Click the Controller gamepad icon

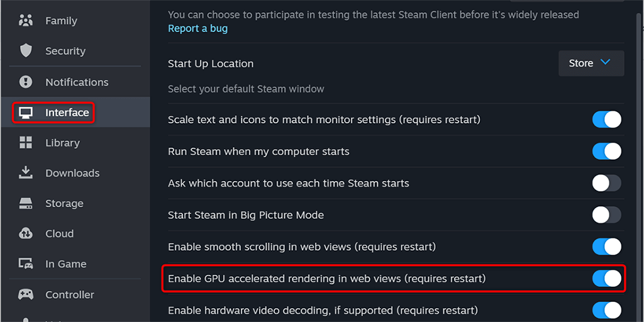pos(26,294)
